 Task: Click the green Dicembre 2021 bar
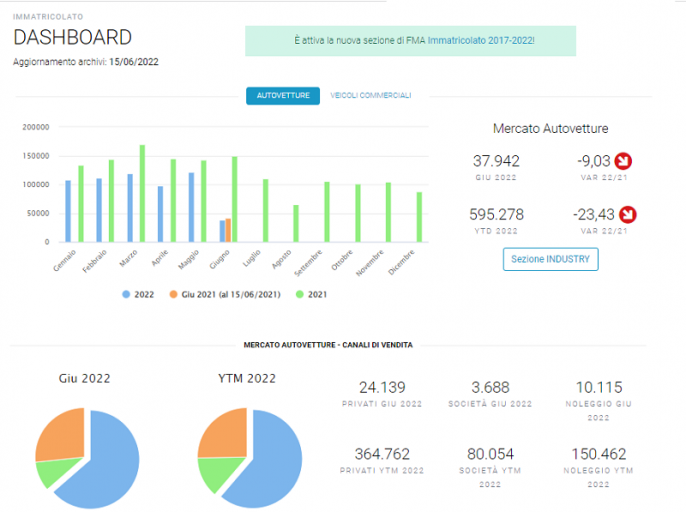pos(419,217)
